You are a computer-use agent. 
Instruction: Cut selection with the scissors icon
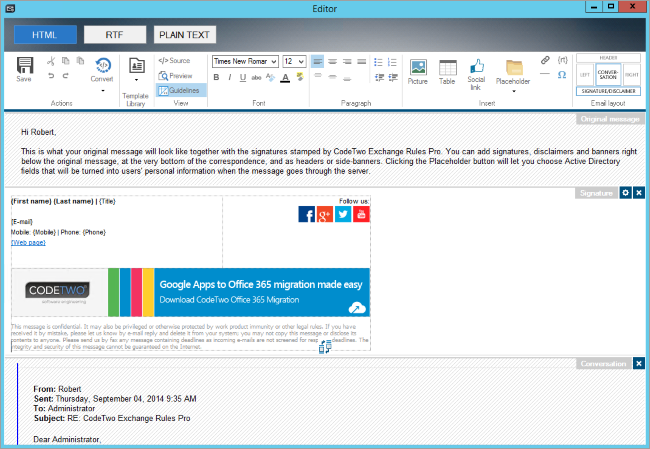click(x=51, y=61)
